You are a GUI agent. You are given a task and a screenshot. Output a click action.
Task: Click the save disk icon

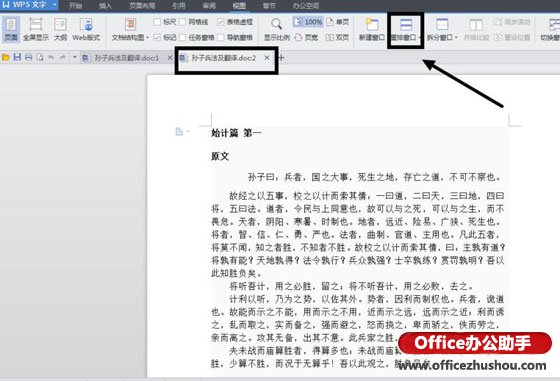(17, 57)
